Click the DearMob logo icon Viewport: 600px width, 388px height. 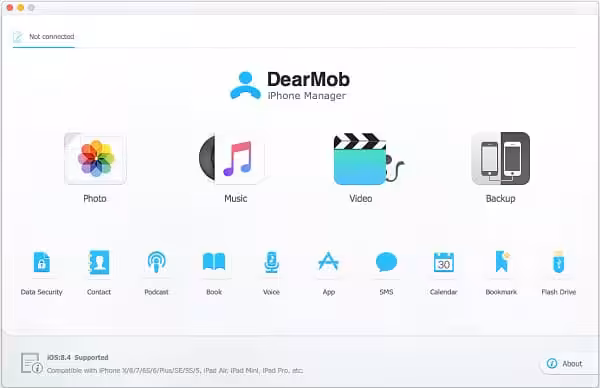[x=246, y=86]
